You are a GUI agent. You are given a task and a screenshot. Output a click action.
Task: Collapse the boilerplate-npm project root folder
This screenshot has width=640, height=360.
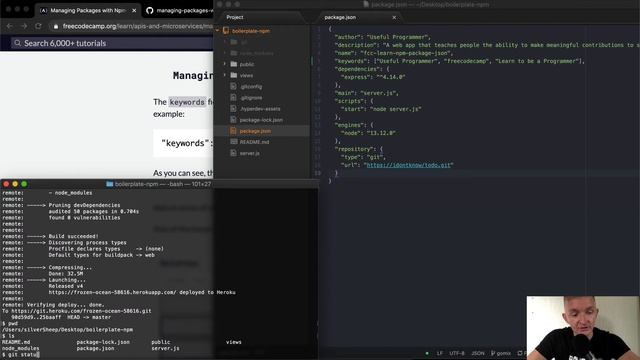[218, 31]
